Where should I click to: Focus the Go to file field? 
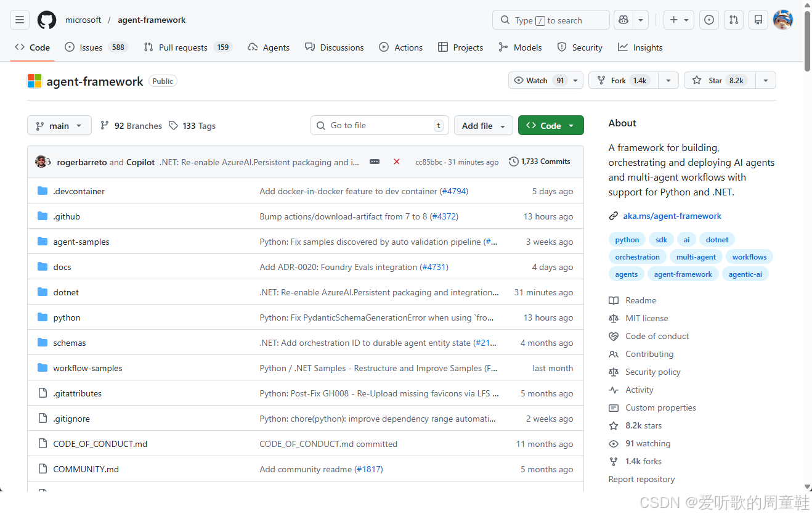380,125
